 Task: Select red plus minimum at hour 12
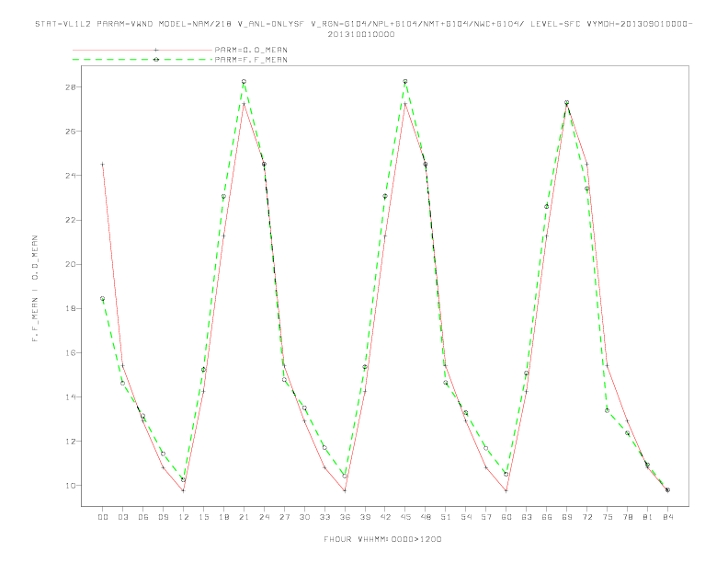(x=184, y=490)
